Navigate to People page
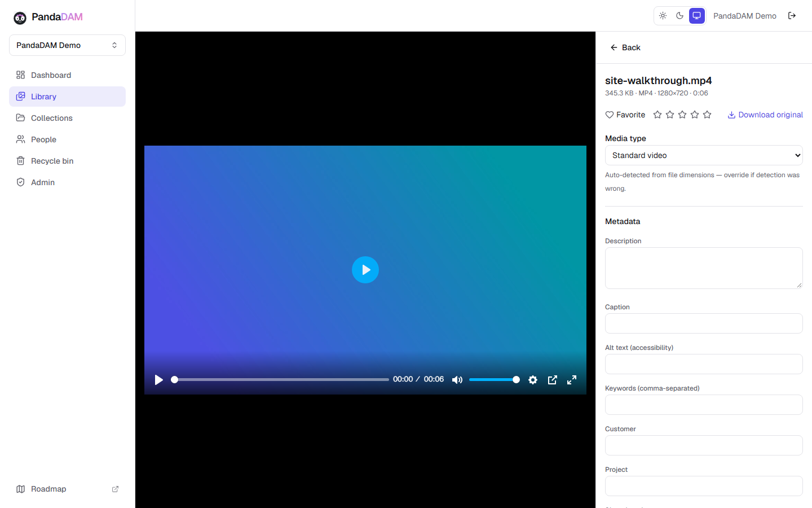Viewport: 812px width, 508px height. [67, 139]
